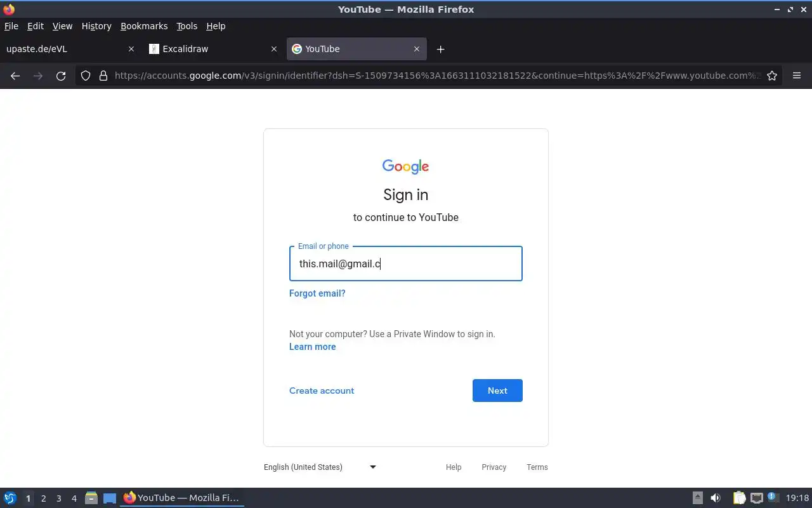Select the YouTube Firefox taskbar window entry
Image resolution: width=812 pixels, height=508 pixels.
pos(182,498)
